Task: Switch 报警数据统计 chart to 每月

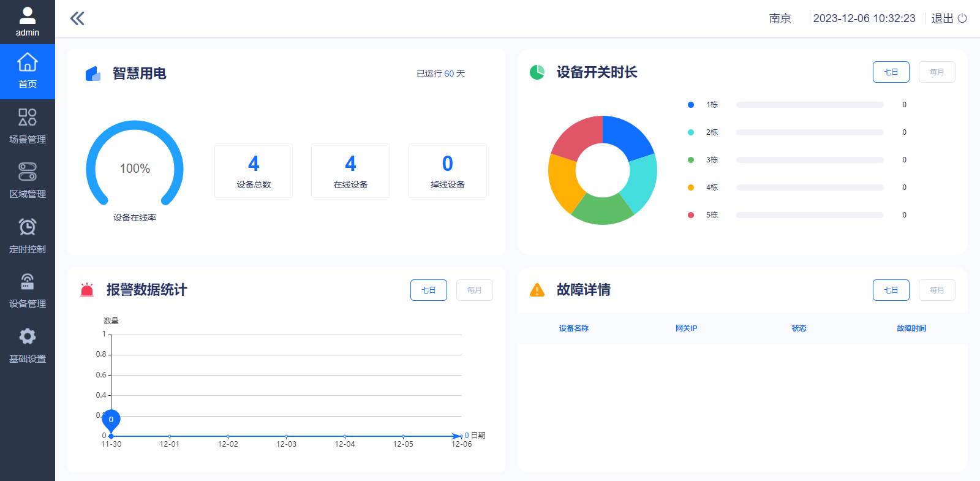Action: 475,290
